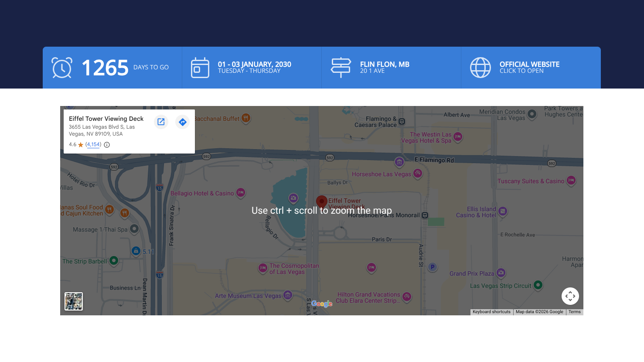Click Horseshoe/Paris Monorail station icon
This screenshot has width=644, height=362.
[425, 215]
